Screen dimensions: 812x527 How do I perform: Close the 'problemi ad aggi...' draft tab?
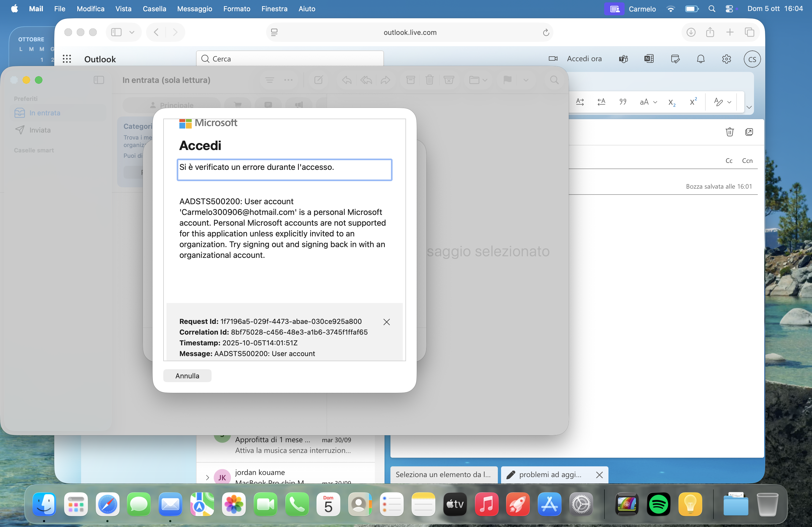[x=599, y=474]
